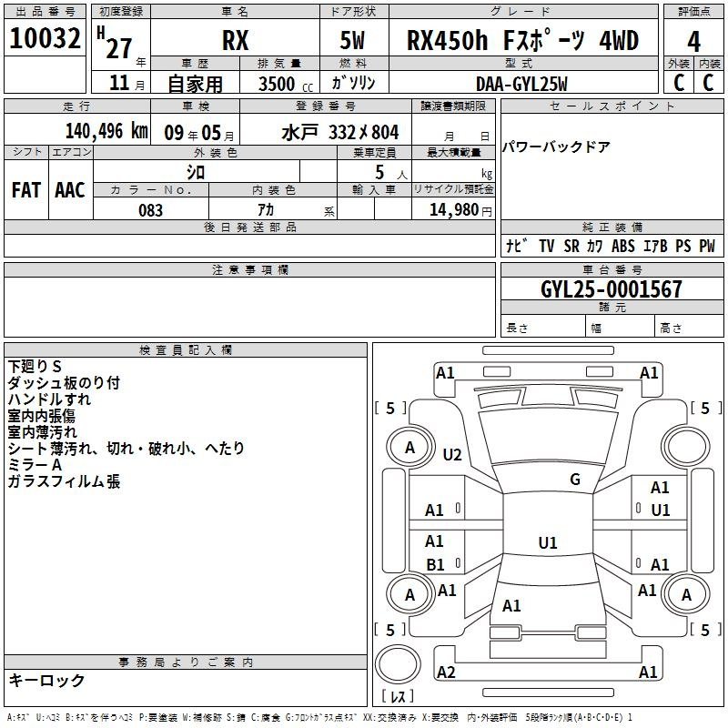This screenshot has height=728, width=728.
Task: Select the 長さ length field
Action: [x=542, y=328]
